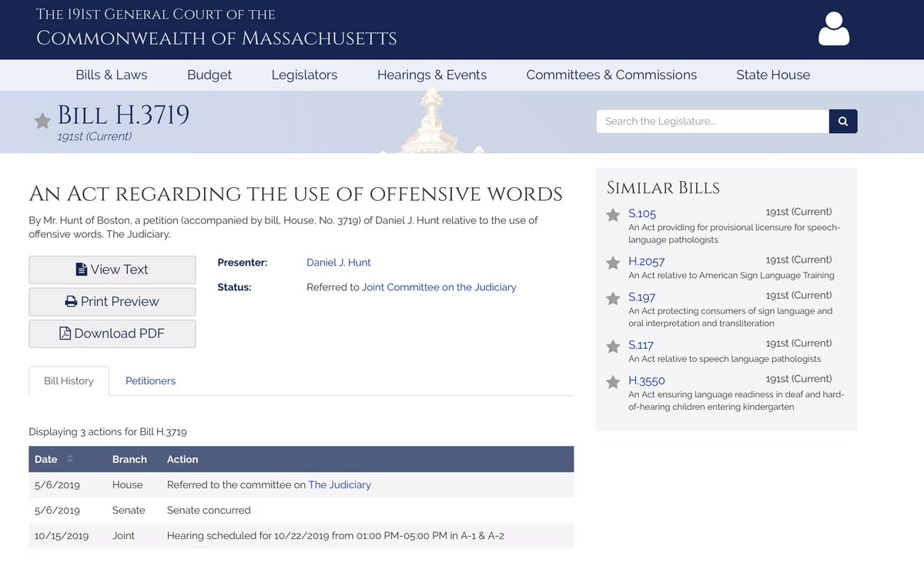Screen dimensions: 924x563
Task: Click the 'House' branch cell
Action: pos(128,485)
